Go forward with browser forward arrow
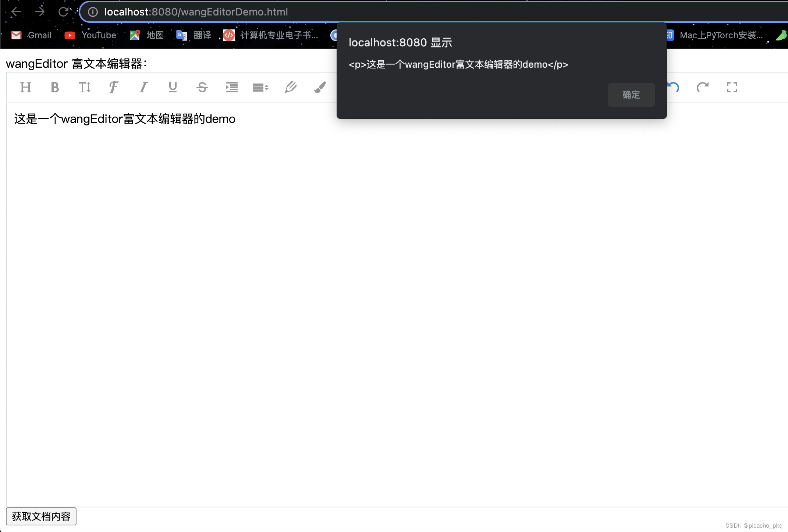788x532 pixels. click(40, 12)
